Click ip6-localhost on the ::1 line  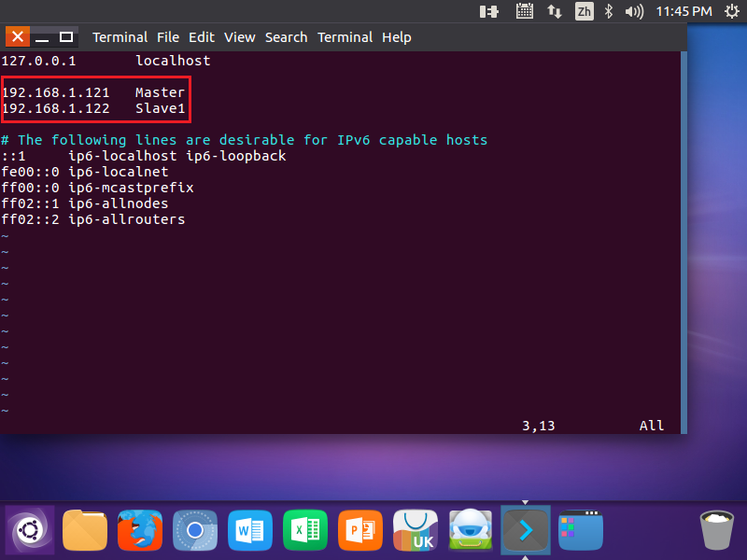pyautogui.click(x=122, y=156)
